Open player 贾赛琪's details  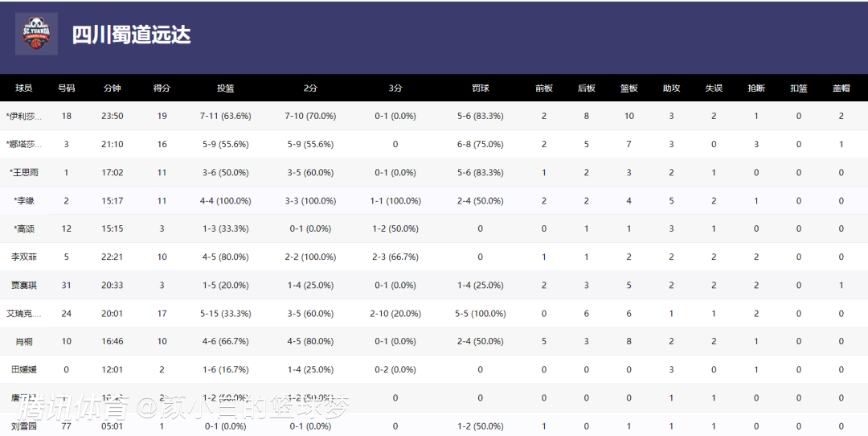(23, 285)
